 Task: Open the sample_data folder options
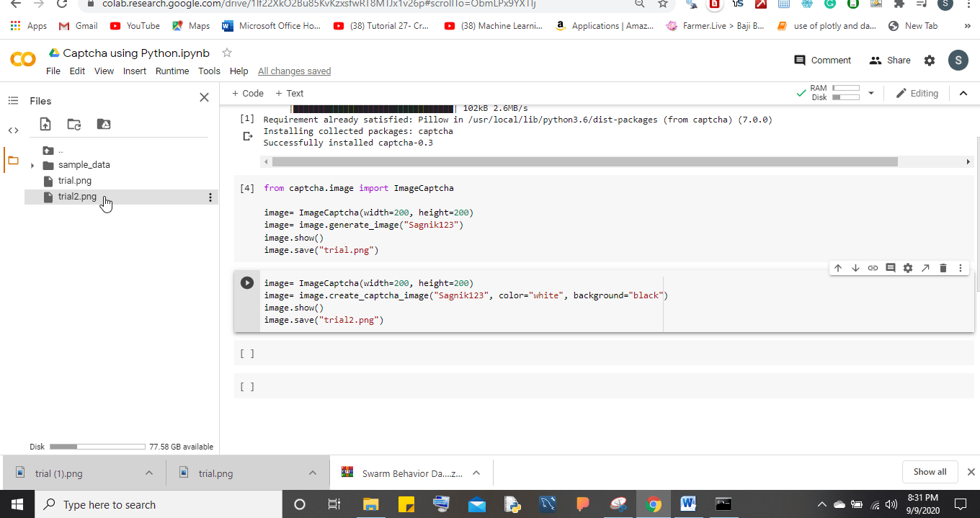(210, 164)
